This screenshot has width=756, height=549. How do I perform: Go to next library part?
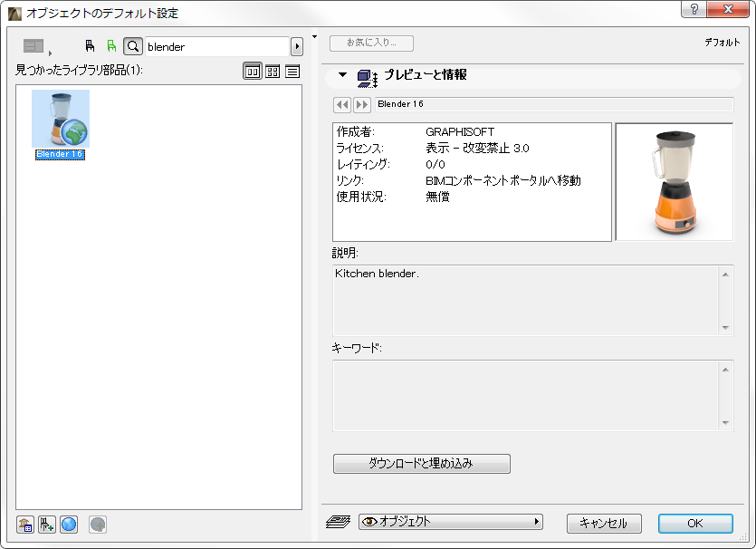(x=362, y=105)
